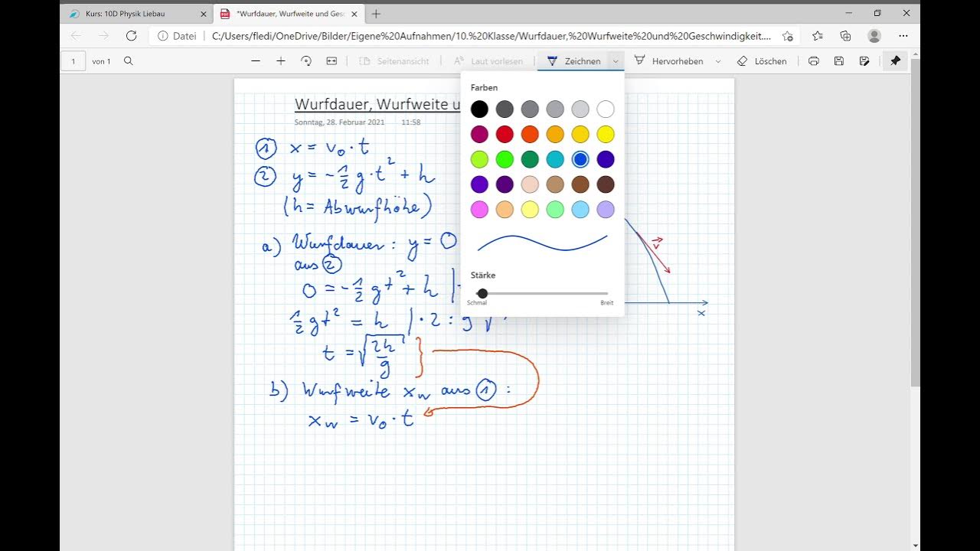The height and width of the screenshot is (551, 980).
Task: Open a new browser tab
Action: pos(376,14)
